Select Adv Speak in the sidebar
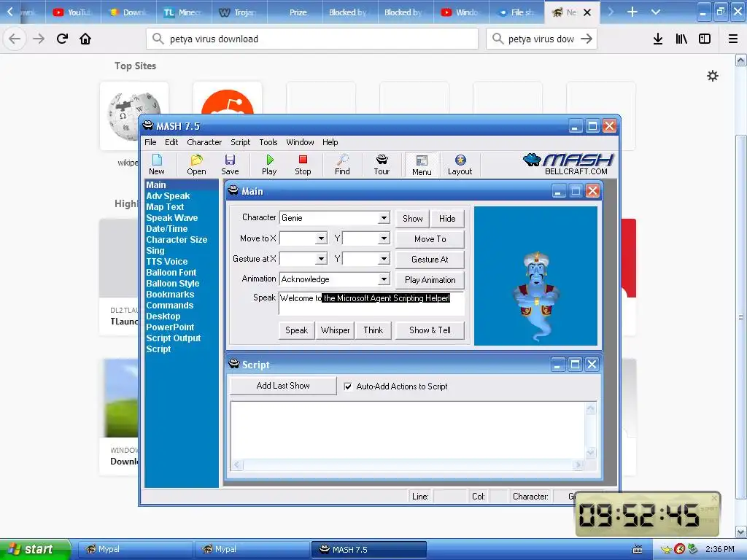The image size is (747, 560). [168, 195]
